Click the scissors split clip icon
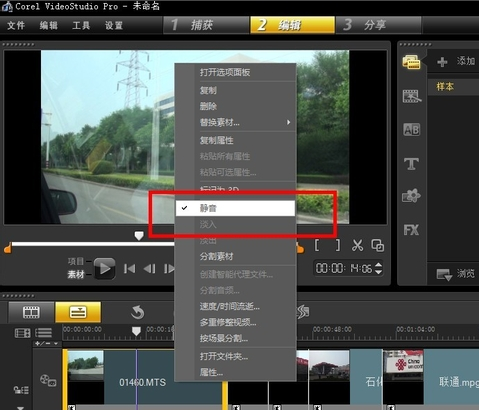 (x=357, y=246)
